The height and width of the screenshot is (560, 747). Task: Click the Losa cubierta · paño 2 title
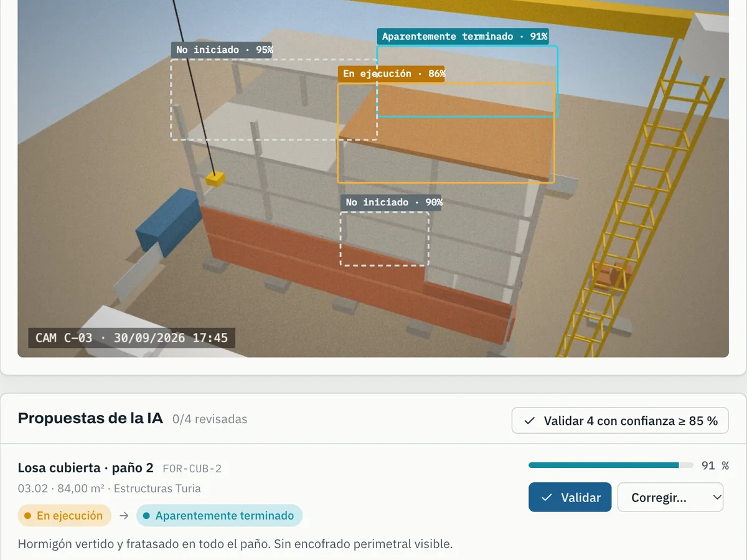[x=85, y=468]
